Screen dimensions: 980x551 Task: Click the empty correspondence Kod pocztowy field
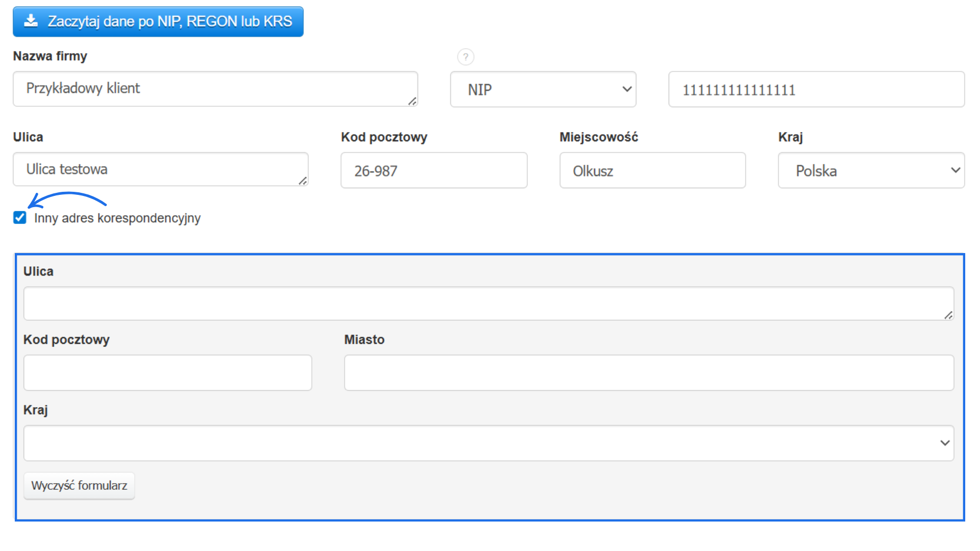(167, 373)
